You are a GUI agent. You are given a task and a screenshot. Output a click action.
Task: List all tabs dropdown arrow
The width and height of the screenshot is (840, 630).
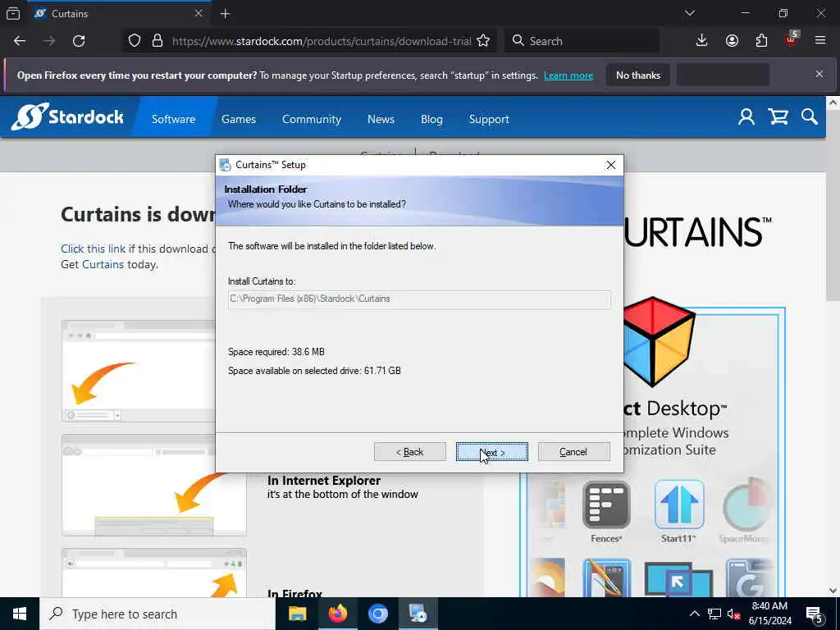(689, 13)
